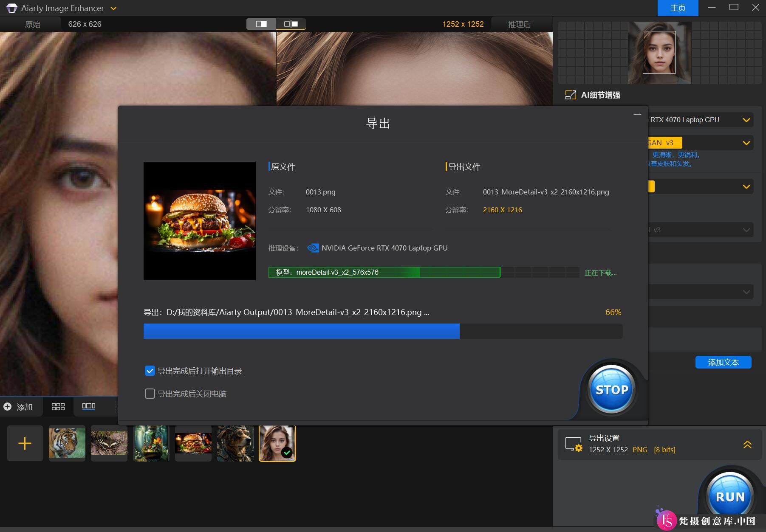
Task: Click the PNG format label in export settings
Action: 640,450
